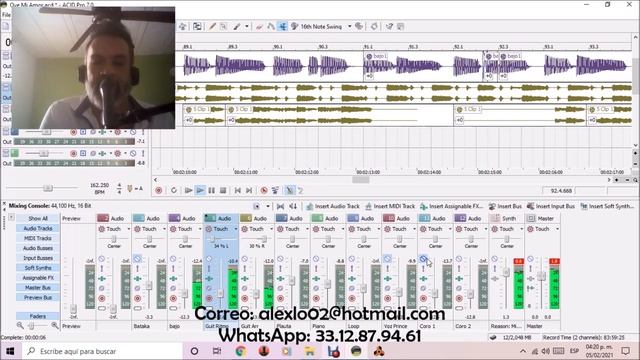Toggle Loop Playback in transport bar
Image resolution: width=640 pixels, height=360 pixels.
pyautogui.click(x=174, y=191)
